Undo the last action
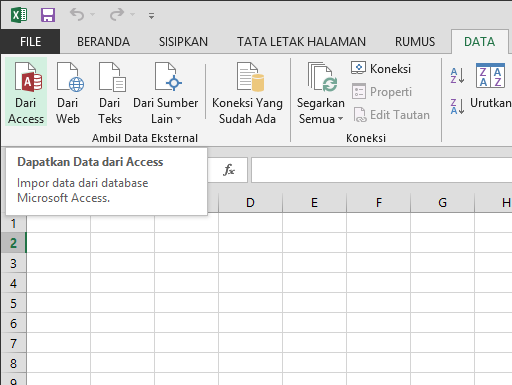This screenshot has height=385, width=512. click(x=77, y=15)
